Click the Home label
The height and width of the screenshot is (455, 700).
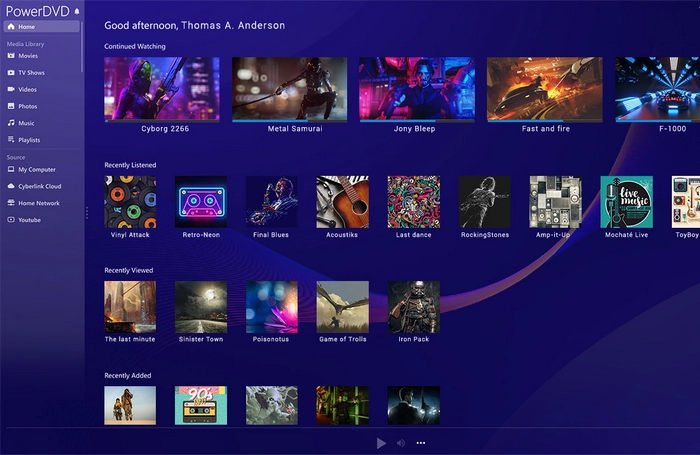[26, 26]
